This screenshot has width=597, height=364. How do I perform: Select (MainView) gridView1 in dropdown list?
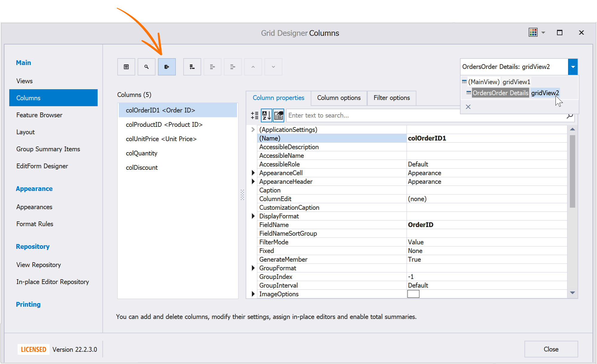(499, 82)
